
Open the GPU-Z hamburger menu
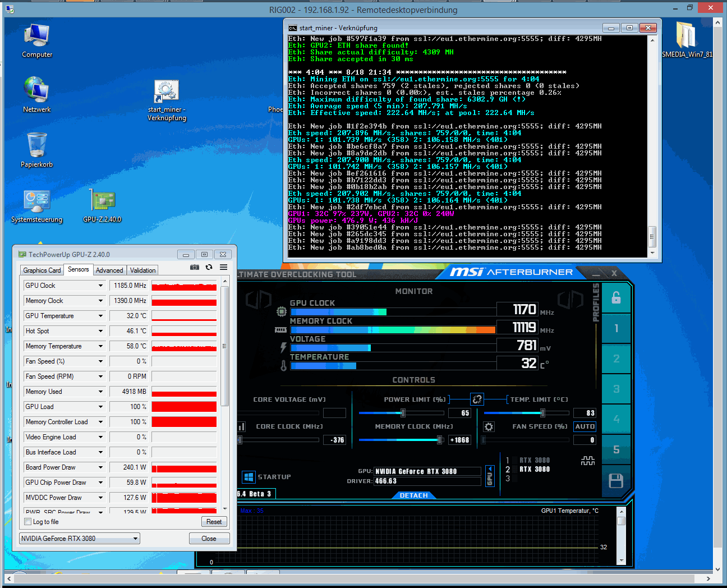click(223, 267)
